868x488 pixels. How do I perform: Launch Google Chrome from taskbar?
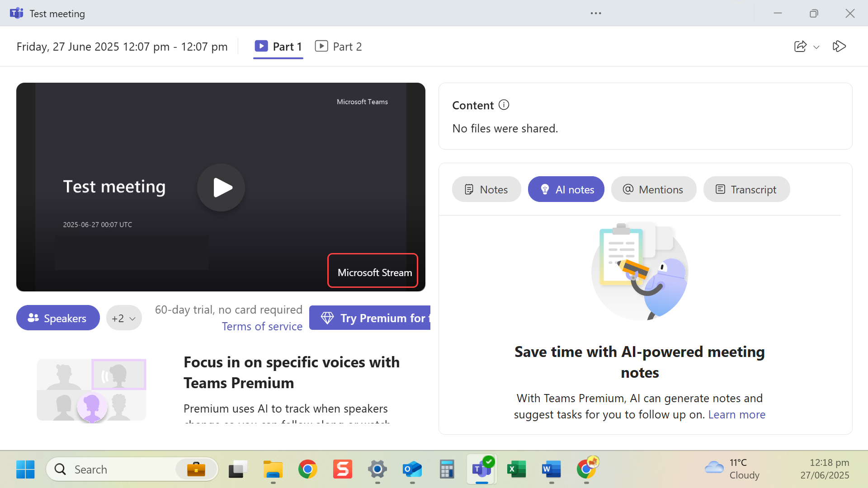[308, 469]
